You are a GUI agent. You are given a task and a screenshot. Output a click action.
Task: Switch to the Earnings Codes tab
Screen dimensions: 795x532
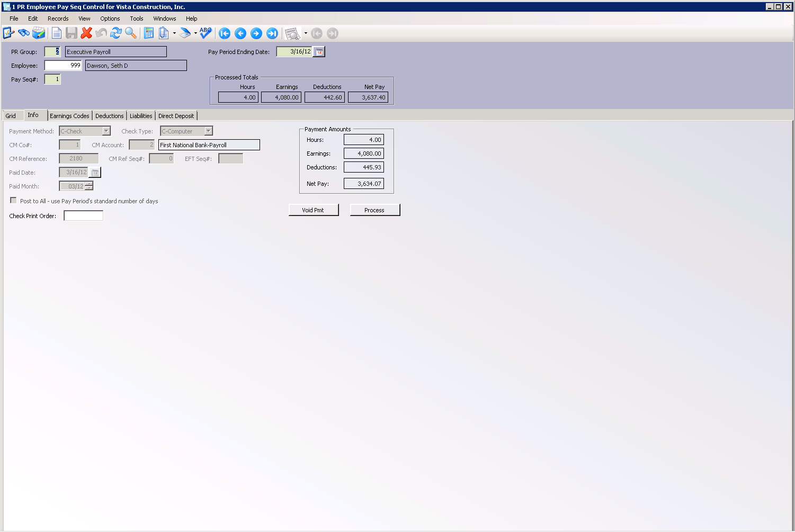(x=69, y=116)
